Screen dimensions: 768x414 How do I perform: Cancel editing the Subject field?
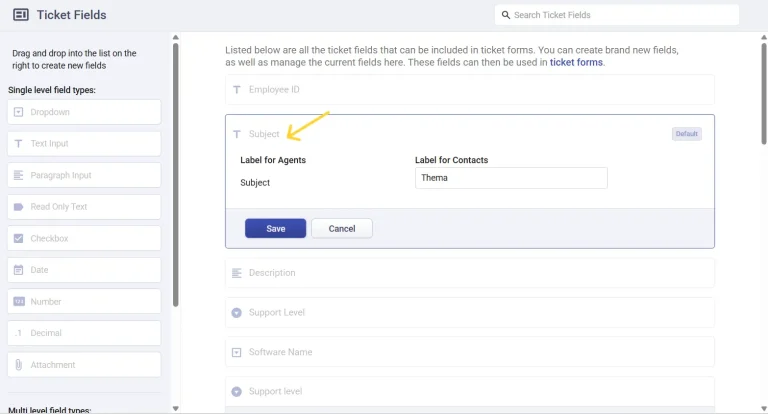(342, 229)
